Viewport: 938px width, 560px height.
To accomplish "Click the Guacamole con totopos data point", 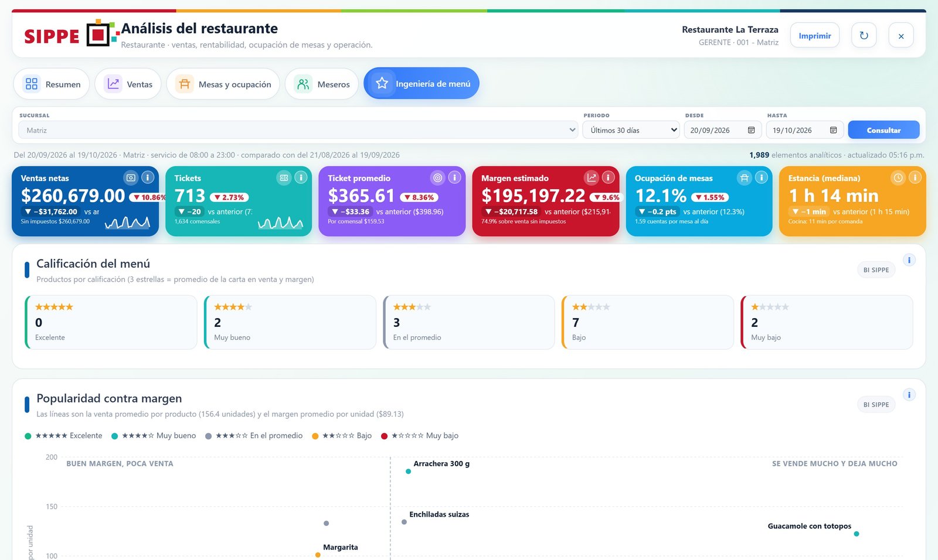I will [x=857, y=534].
